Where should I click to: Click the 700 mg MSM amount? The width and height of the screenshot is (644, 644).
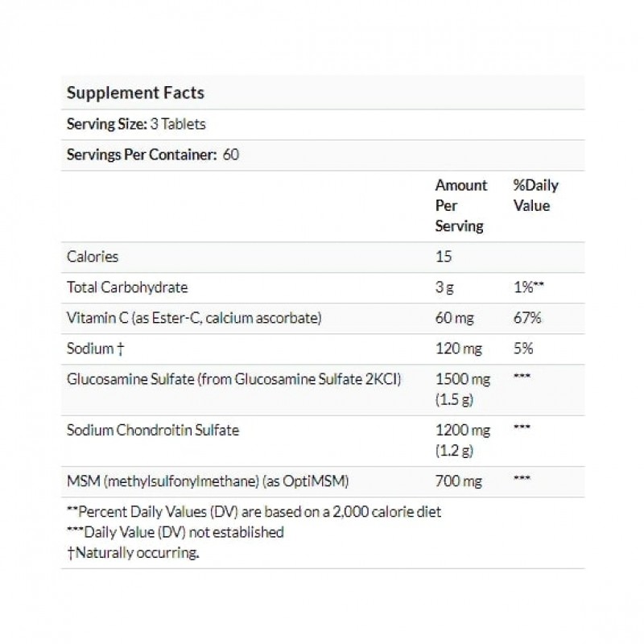point(456,481)
